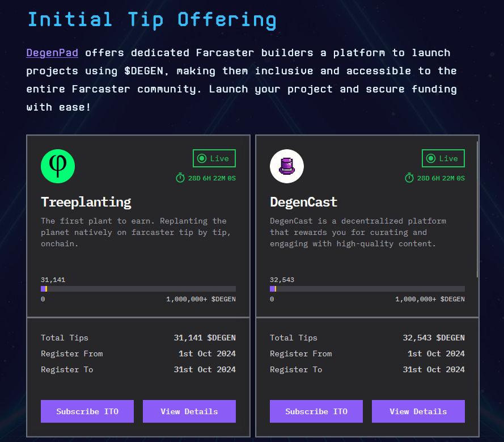Viewport: 504px width, 442px height.
Task: Click the Initial Tip Offering heading
Action: point(152,20)
